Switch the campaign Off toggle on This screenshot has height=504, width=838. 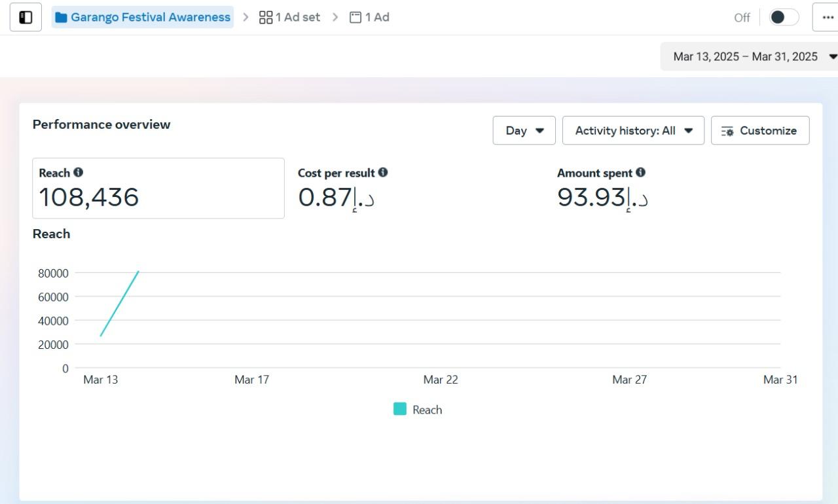784,17
